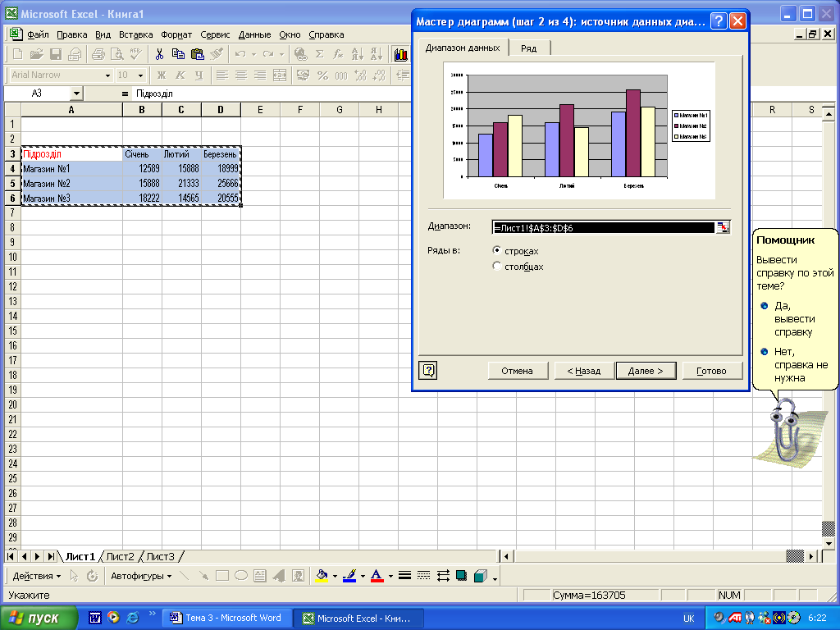
Task: Click the Отмена button
Action: pos(518,371)
